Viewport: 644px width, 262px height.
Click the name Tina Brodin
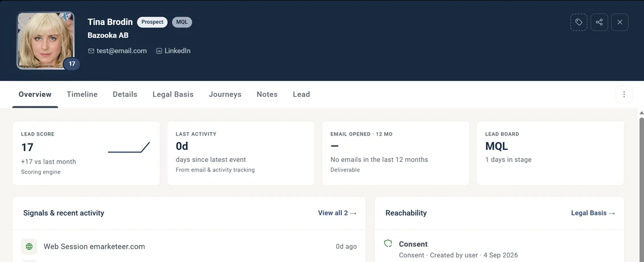[110, 22]
